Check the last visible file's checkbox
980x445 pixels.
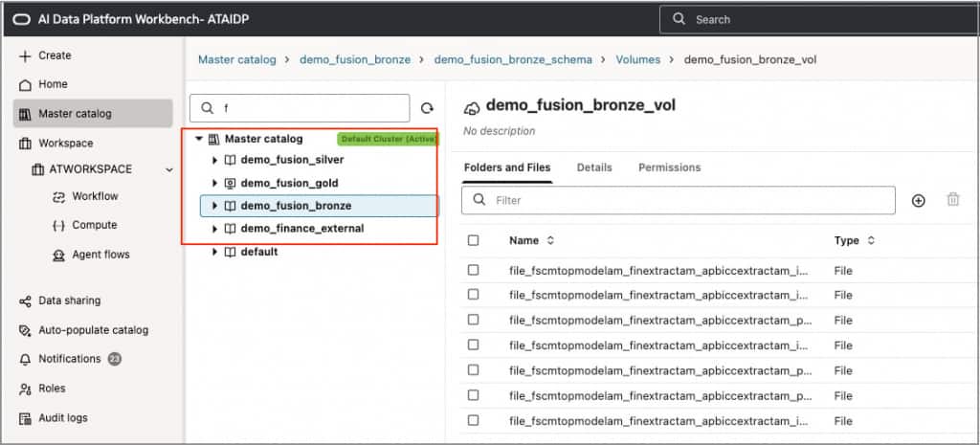click(474, 420)
